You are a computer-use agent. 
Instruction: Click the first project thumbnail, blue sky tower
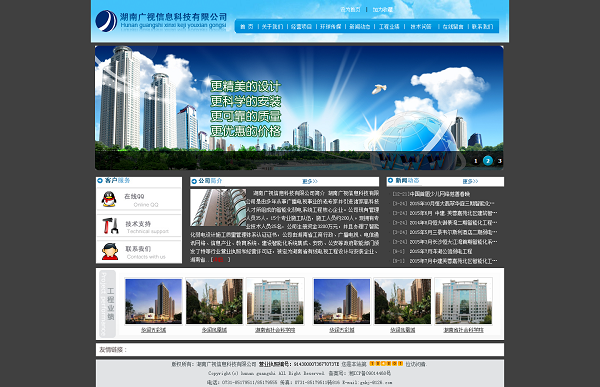pos(153,301)
